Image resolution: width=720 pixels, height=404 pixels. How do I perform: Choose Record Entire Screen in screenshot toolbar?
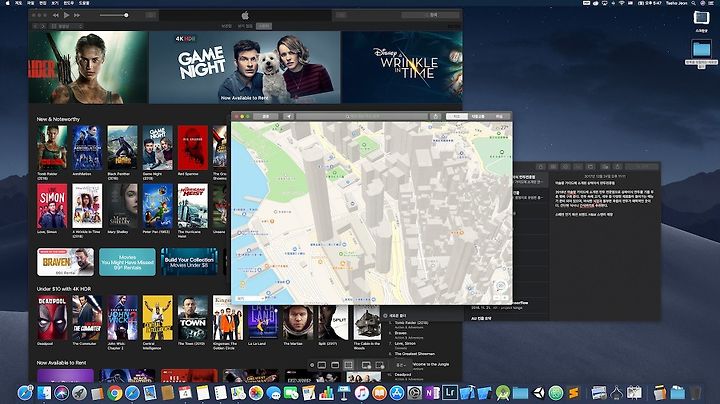[366, 365]
